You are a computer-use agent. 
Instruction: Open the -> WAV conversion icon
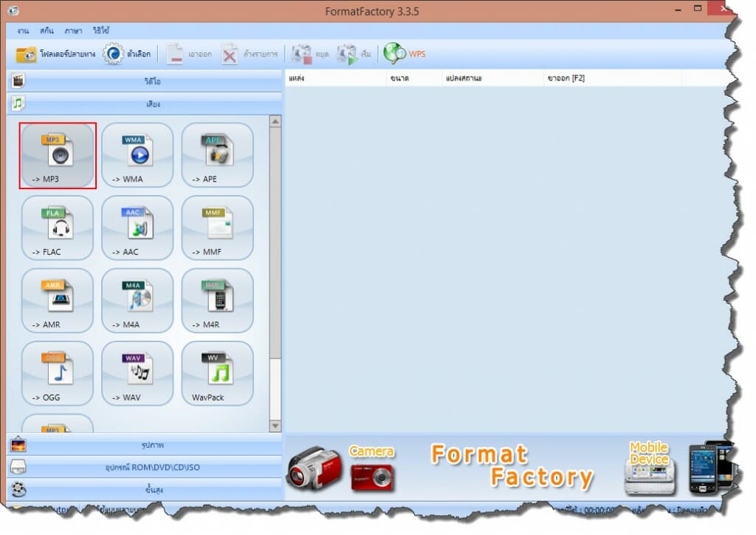pos(137,373)
